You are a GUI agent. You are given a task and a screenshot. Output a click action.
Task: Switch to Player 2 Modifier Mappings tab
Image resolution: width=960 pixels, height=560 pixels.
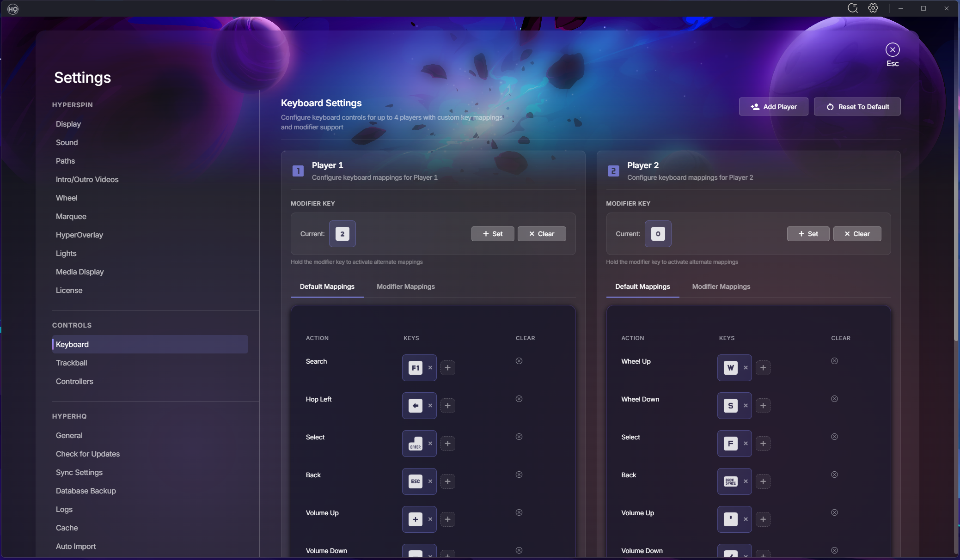click(x=721, y=286)
